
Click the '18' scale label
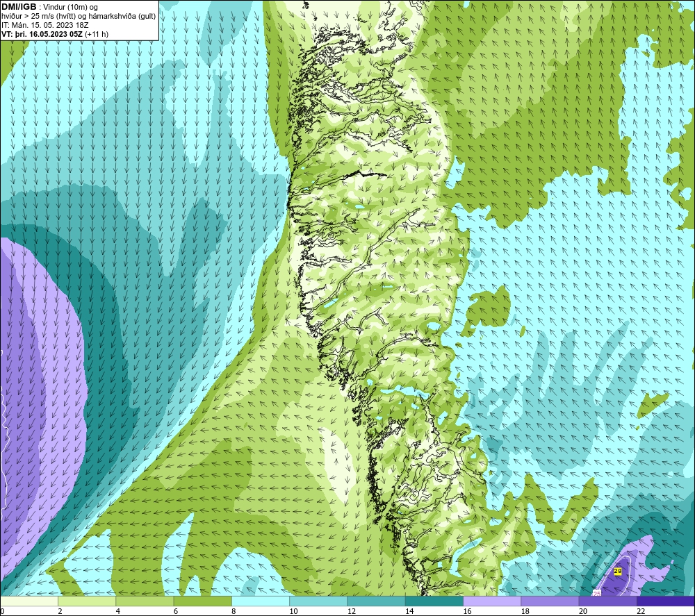coord(525,611)
